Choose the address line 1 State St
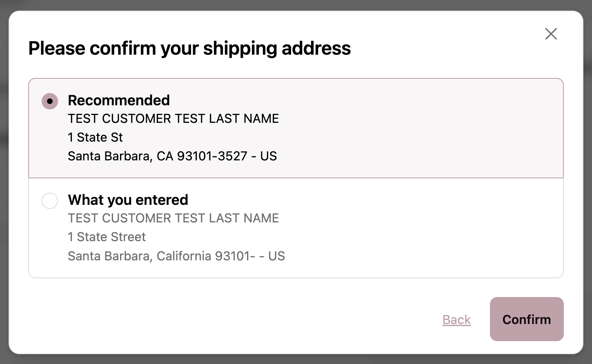 click(95, 137)
